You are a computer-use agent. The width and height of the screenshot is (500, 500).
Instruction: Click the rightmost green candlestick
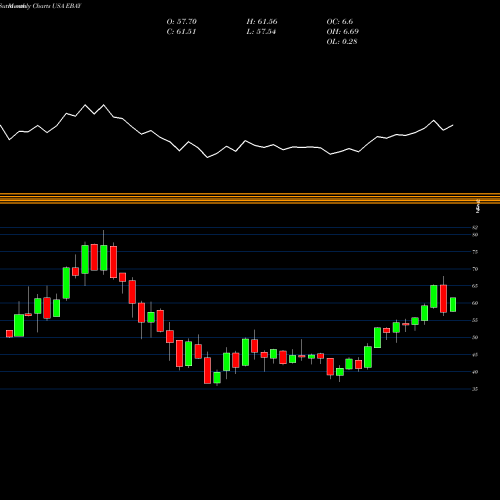[453, 305]
